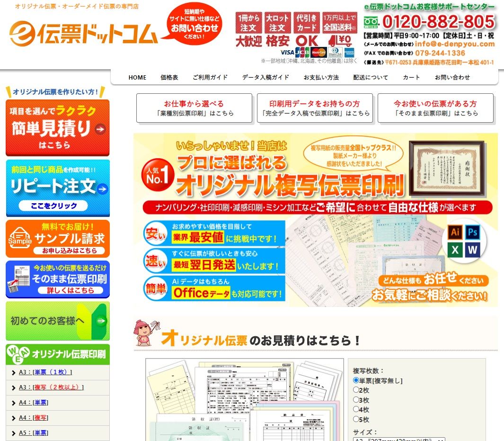Click the Word W icon
This screenshot has height=441, width=504.
(x=472, y=250)
